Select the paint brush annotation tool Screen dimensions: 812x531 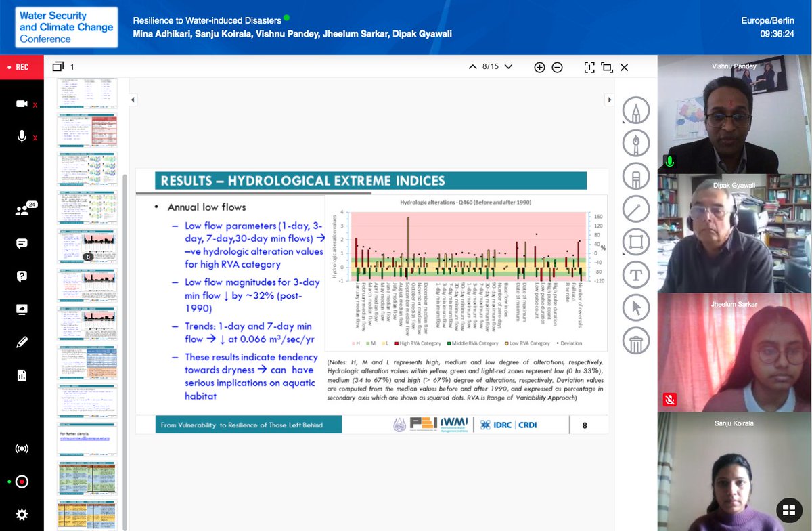point(636,143)
